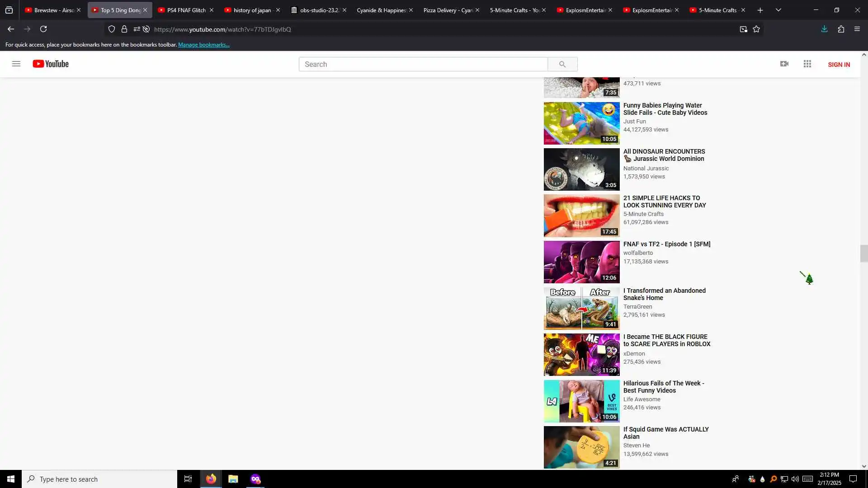868x488 pixels.
Task: Open Firefox application hamburger menu
Action: tap(857, 29)
